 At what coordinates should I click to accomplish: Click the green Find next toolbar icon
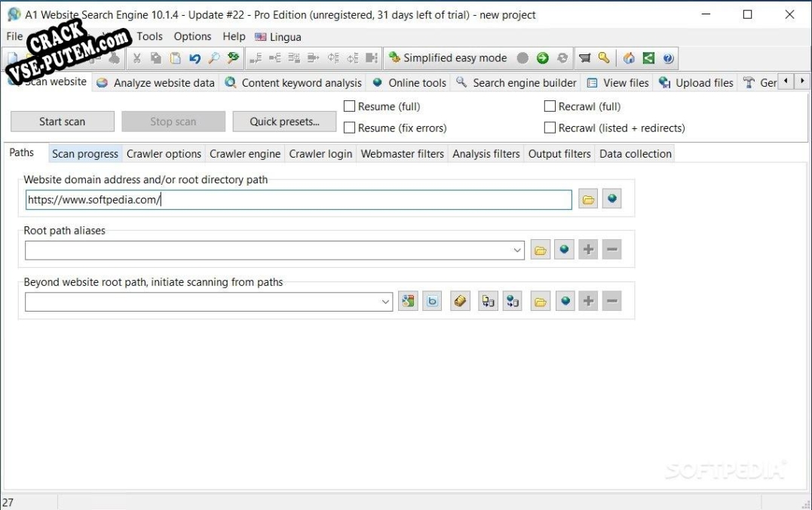pyautogui.click(x=233, y=58)
